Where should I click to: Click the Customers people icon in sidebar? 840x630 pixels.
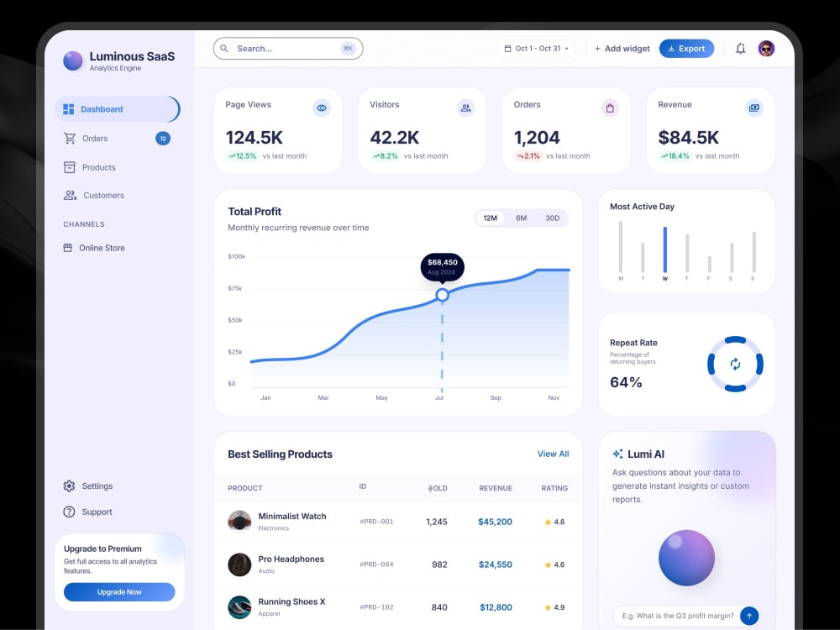point(70,196)
